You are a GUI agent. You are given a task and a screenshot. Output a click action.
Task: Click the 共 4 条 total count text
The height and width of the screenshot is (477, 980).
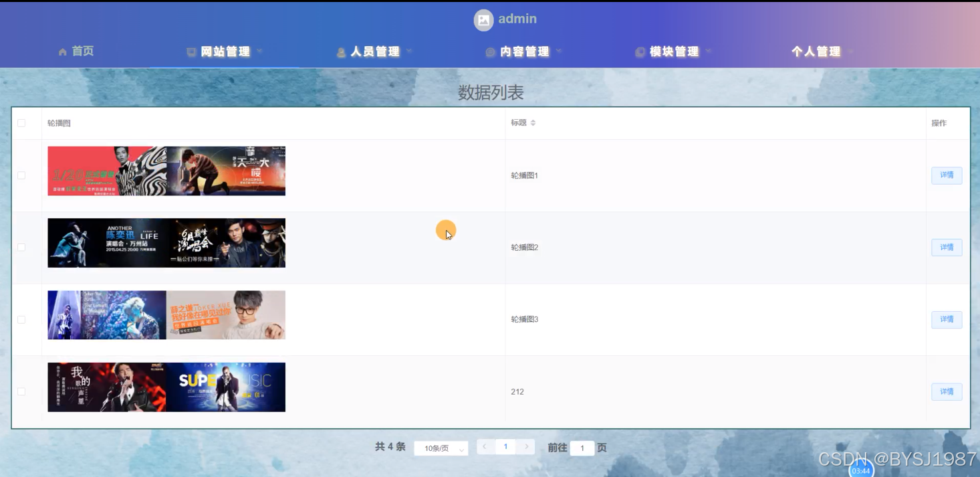pyautogui.click(x=390, y=447)
